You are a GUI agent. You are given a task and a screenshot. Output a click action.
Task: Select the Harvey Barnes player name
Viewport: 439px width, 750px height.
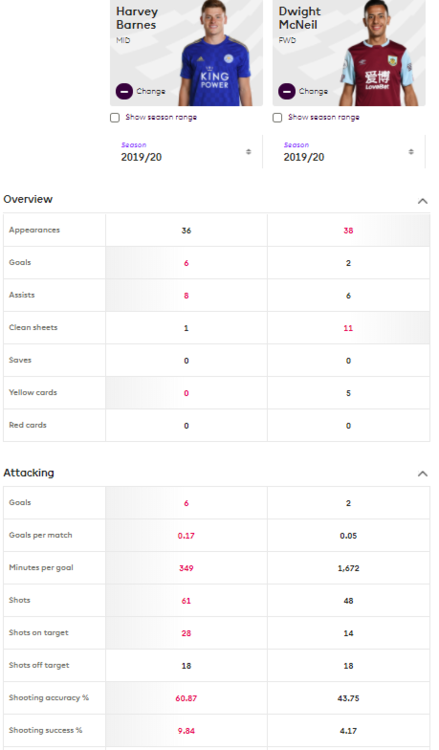click(137, 18)
